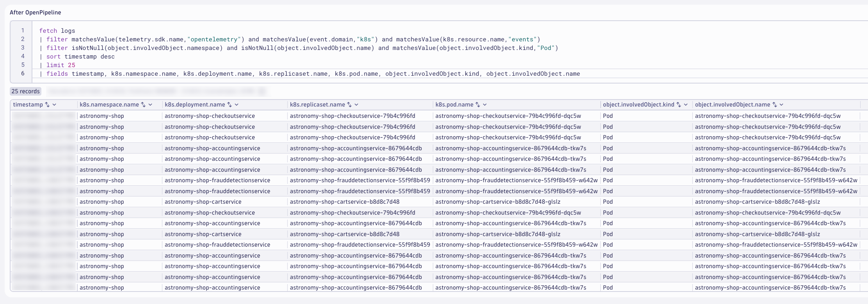Open the object.involvedObject.name column chevron menu
Image resolution: width=868 pixels, height=304 pixels.
coord(781,105)
